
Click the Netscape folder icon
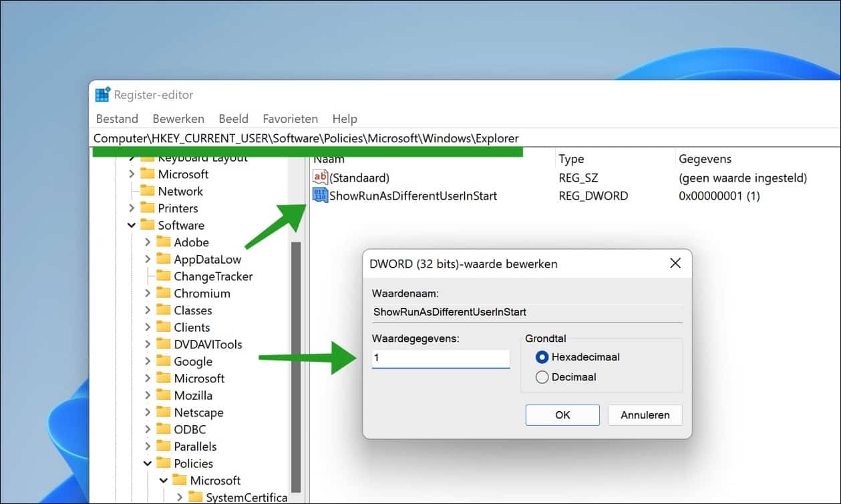tap(164, 412)
